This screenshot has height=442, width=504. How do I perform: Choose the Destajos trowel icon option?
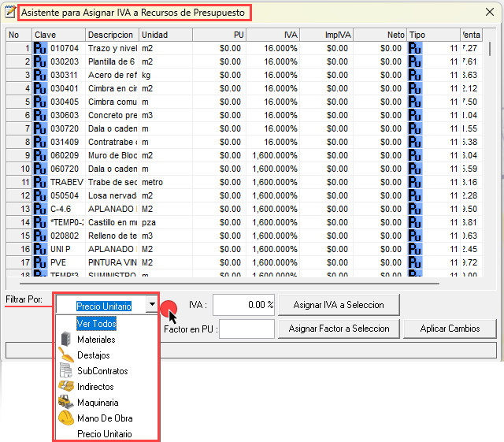coord(66,355)
